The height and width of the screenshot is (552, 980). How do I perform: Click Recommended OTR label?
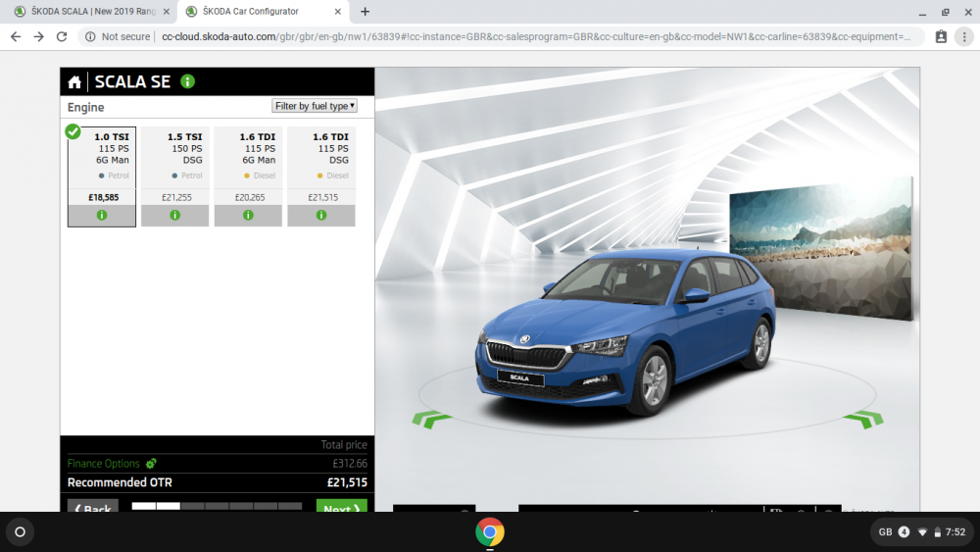[x=120, y=482]
